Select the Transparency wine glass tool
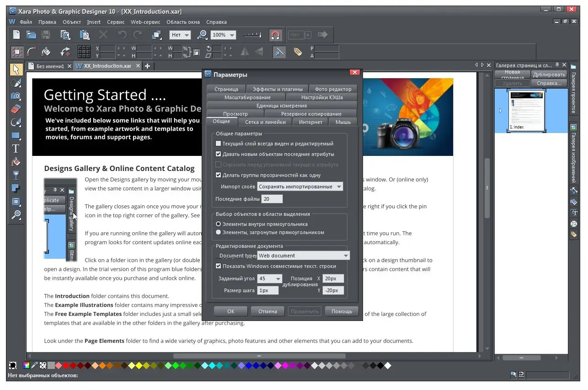Screen dimensions: 588x390 (16, 175)
